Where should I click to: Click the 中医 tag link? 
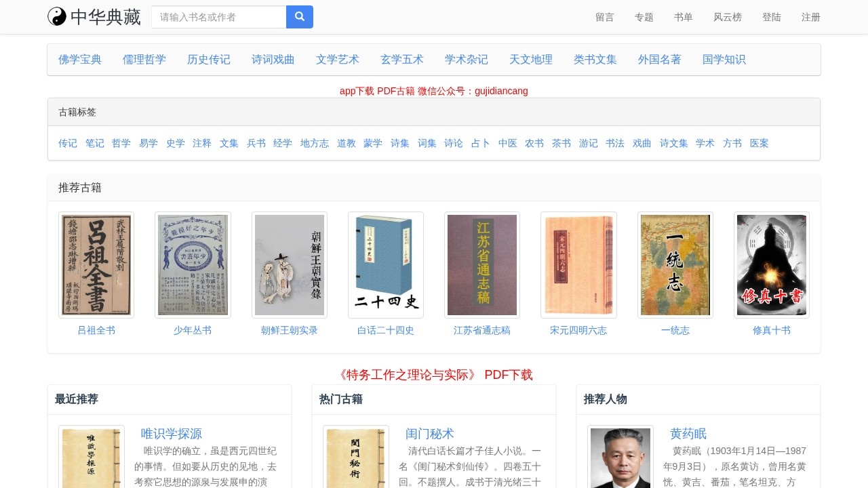pyautogui.click(x=507, y=143)
